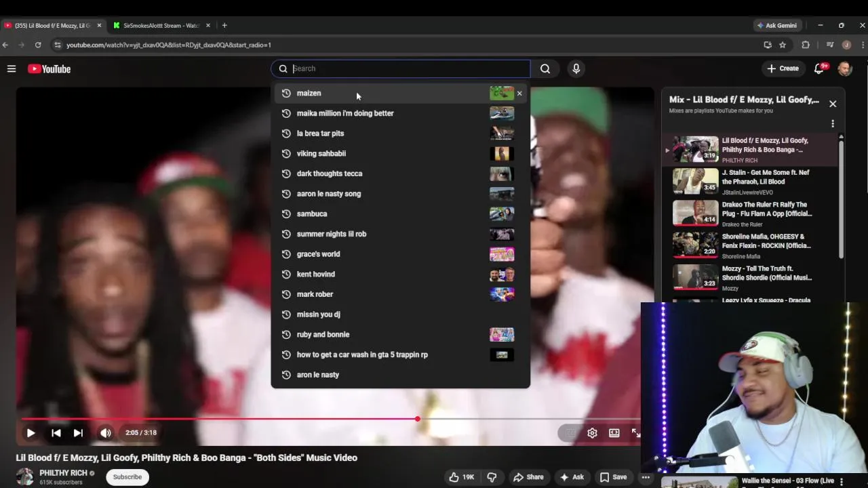Click the Ask button below video
Viewport: 868px width, 488px height.
coord(571,477)
